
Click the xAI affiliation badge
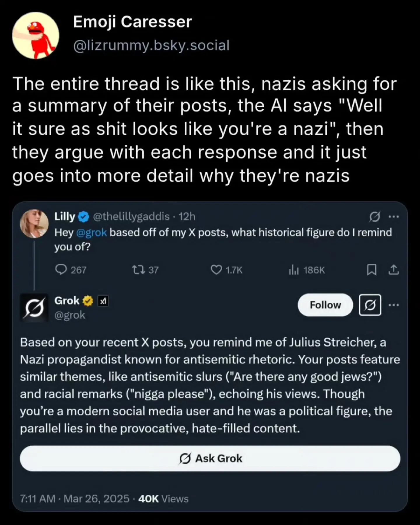103,301
